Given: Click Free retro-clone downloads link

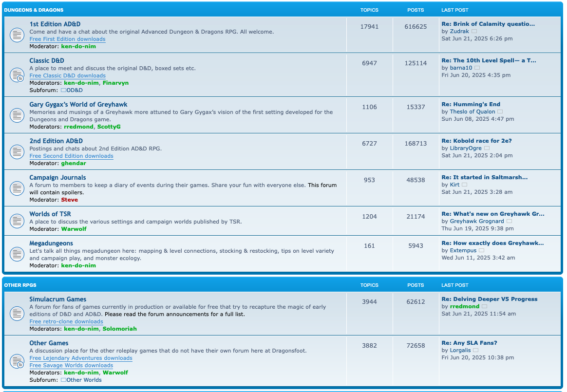Looking at the screenshot, I should coord(66,321).
